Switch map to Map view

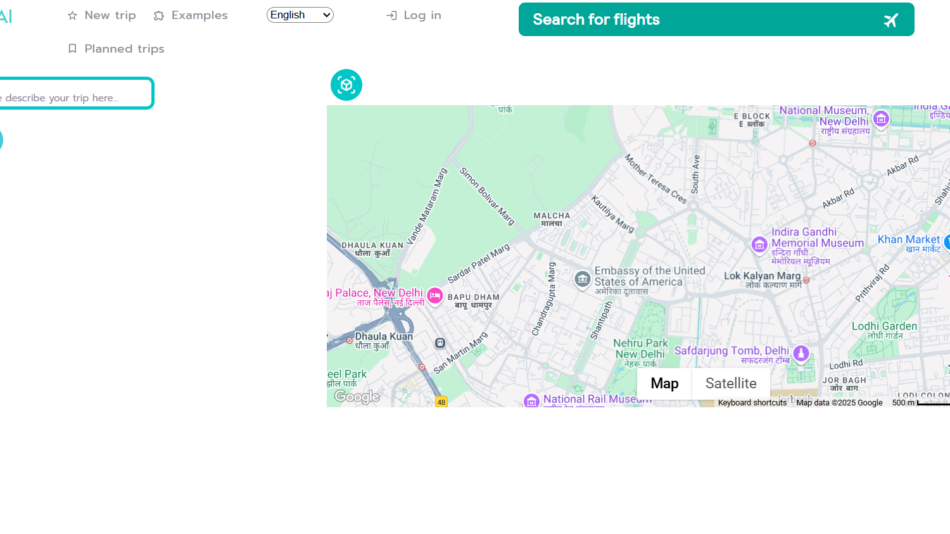point(664,384)
